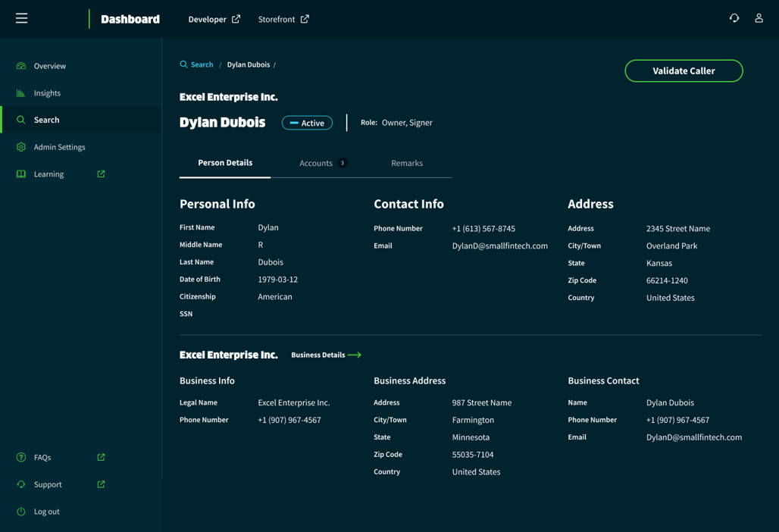Open the Storefront external link
This screenshot has width=779, height=532.
pos(283,19)
